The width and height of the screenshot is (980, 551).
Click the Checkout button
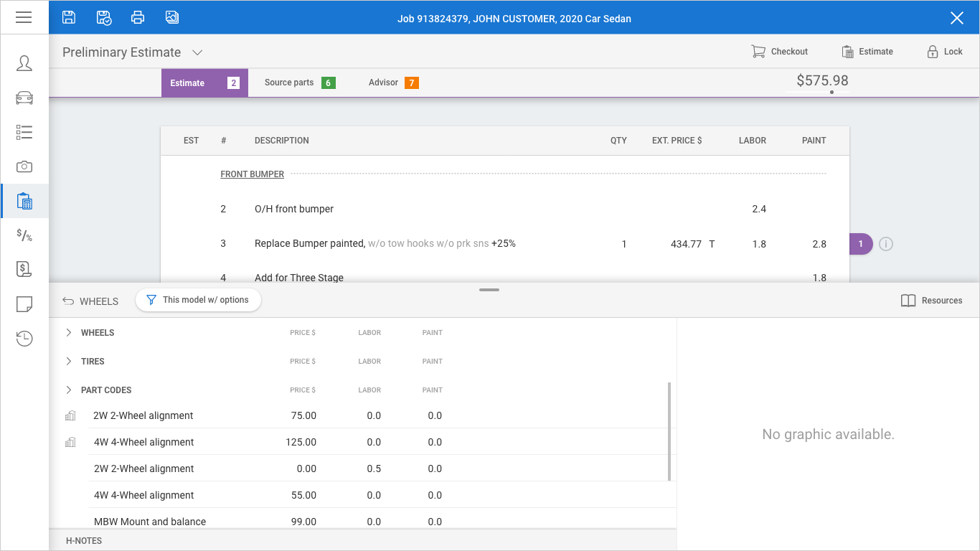pos(779,52)
